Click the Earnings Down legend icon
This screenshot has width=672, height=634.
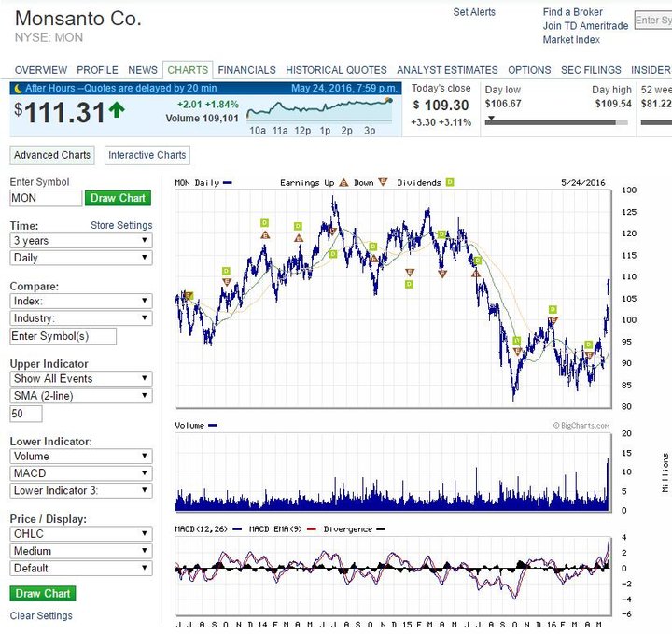(x=383, y=182)
